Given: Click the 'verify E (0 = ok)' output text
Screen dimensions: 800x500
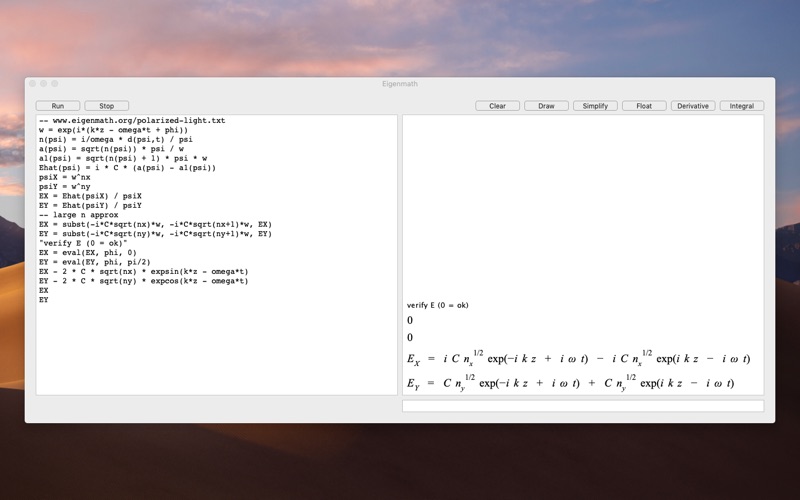Looking at the screenshot, I should click(x=438, y=305).
